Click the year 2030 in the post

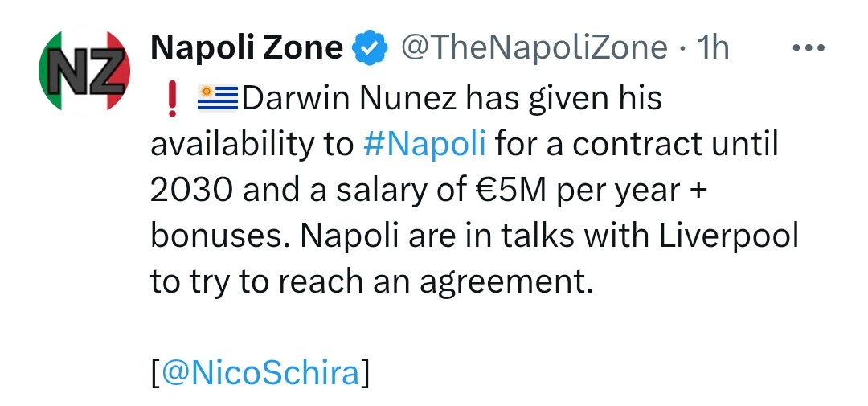pyautogui.click(x=192, y=191)
